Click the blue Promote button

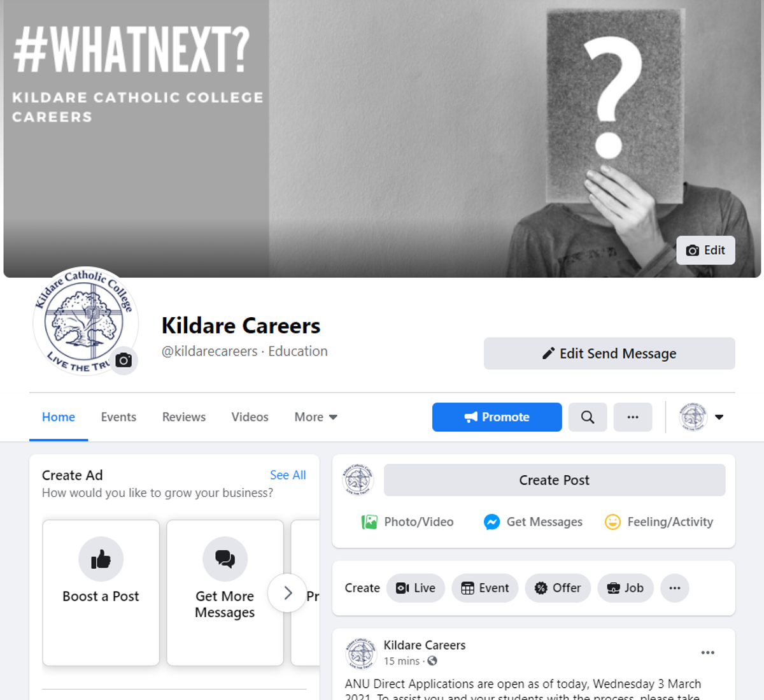pos(497,417)
